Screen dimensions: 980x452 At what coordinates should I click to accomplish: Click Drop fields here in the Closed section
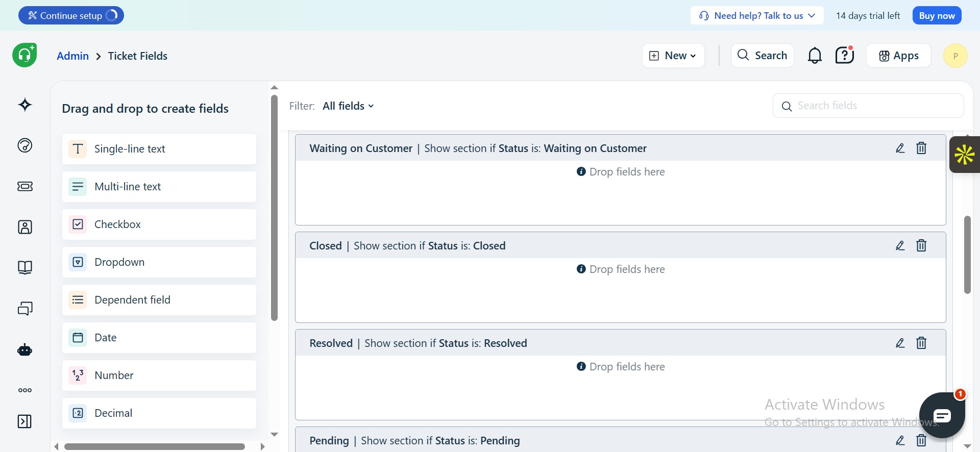point(621,269)
